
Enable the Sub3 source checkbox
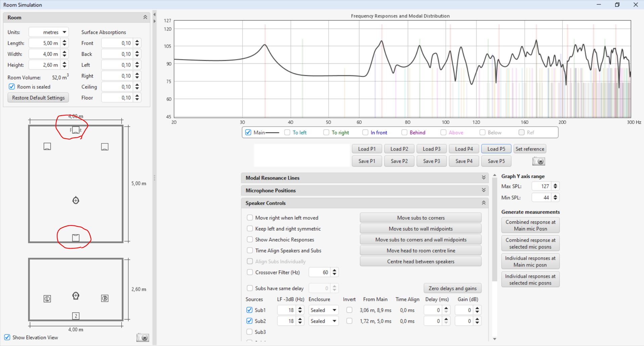pyautogui.click(x=249, y=332)
